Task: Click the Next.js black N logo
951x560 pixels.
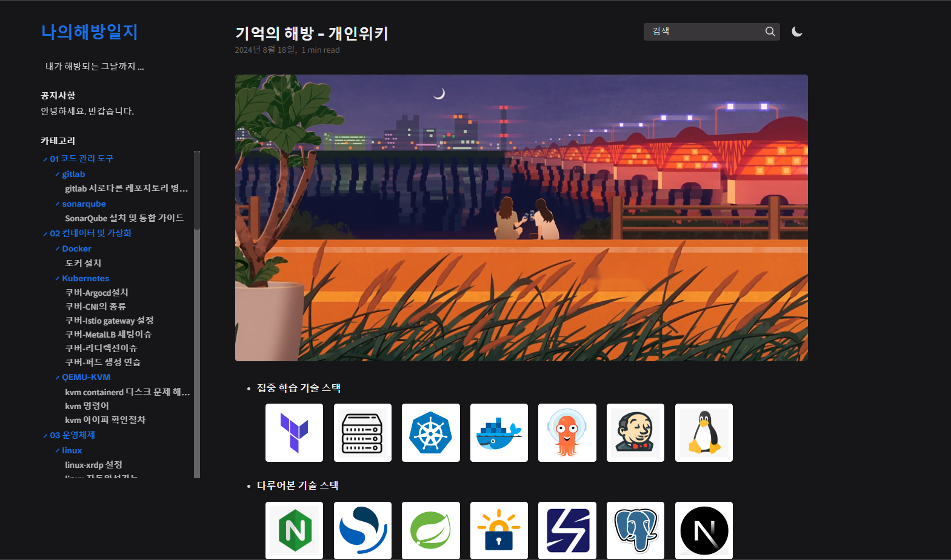Action: coord(704,530)
